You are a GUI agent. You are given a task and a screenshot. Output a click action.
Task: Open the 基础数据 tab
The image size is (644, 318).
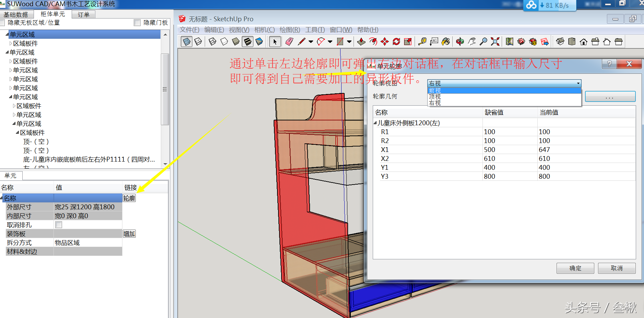16,14
